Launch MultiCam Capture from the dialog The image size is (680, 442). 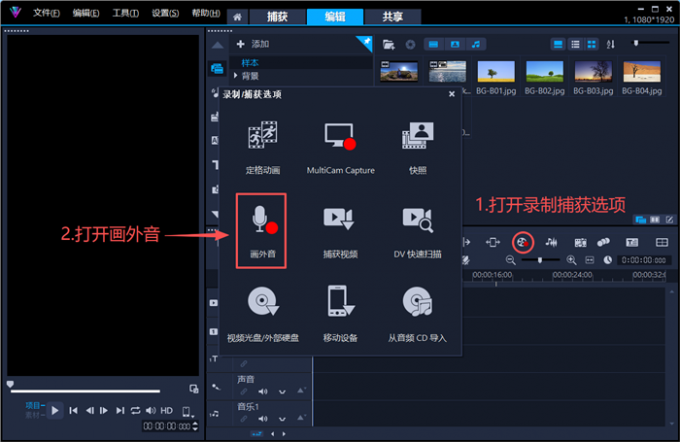[340, 147]
